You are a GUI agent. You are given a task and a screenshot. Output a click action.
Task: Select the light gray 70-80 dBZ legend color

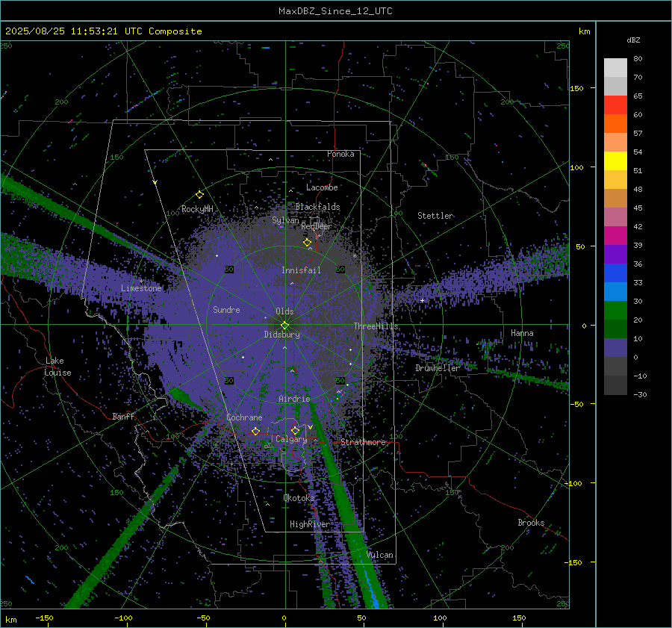coord(615,68)
